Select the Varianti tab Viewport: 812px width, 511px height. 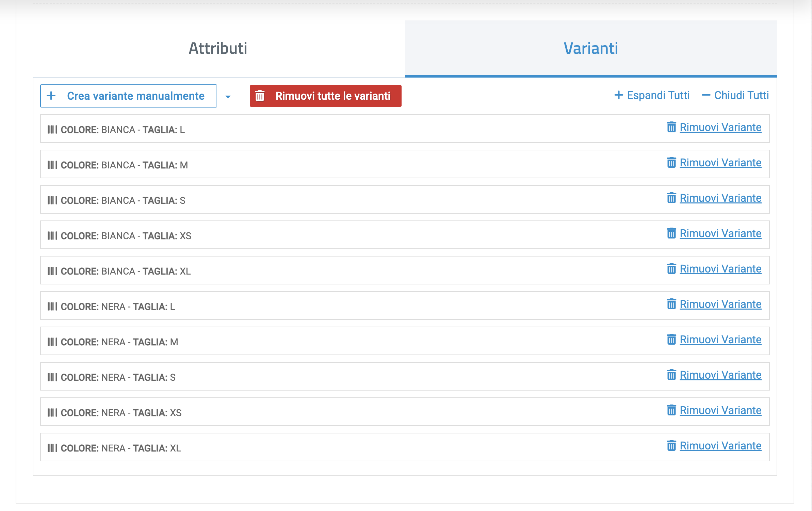click(591, 48)
